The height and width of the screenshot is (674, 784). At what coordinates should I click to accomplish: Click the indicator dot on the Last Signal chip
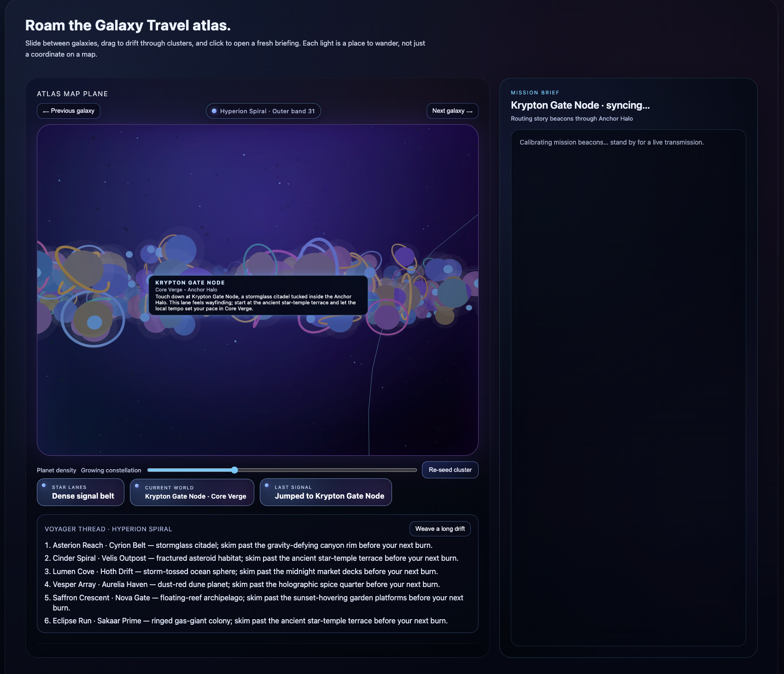[267, 485]
